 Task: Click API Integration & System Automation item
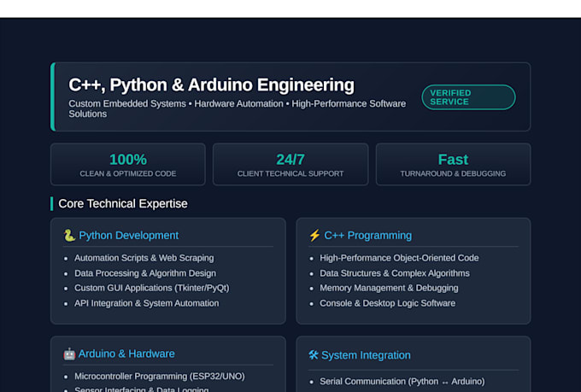click(x=146, y=303)
